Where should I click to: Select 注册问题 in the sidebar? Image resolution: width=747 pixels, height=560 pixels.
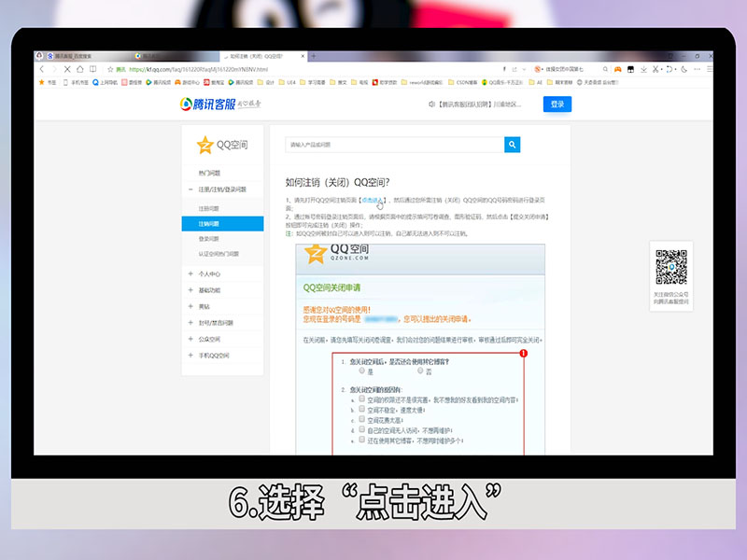coord(208,208)
